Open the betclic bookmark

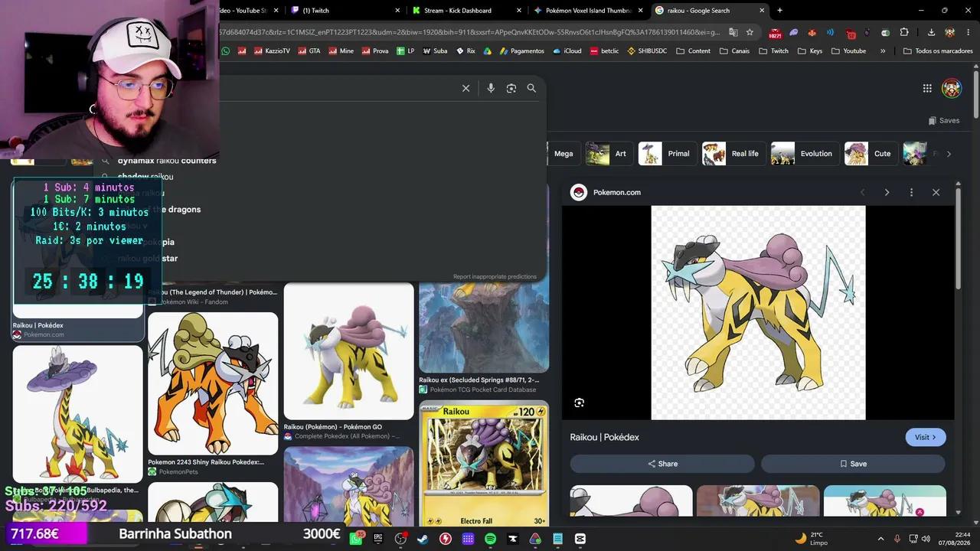tap(604, 51)
